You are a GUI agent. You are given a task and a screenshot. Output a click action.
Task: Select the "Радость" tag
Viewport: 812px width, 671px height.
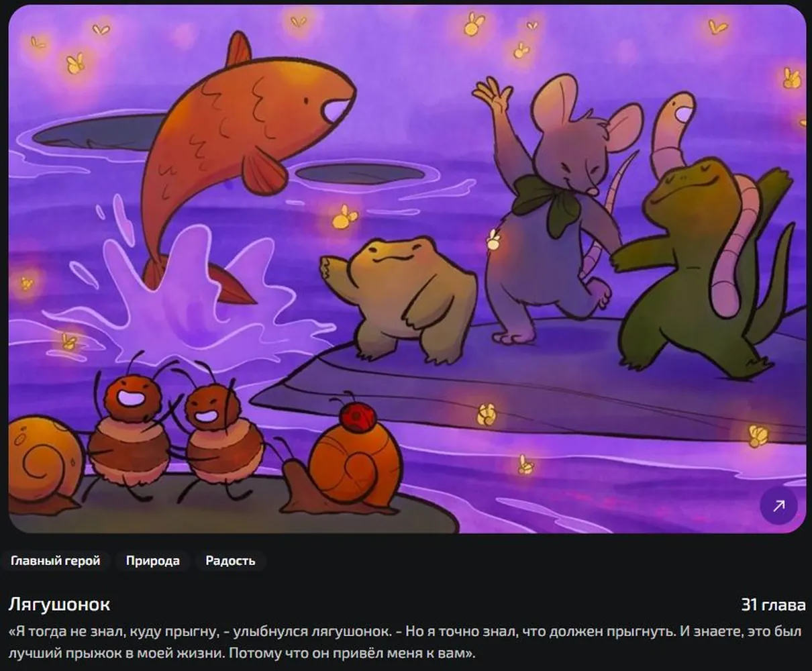[x=230, y=561]
